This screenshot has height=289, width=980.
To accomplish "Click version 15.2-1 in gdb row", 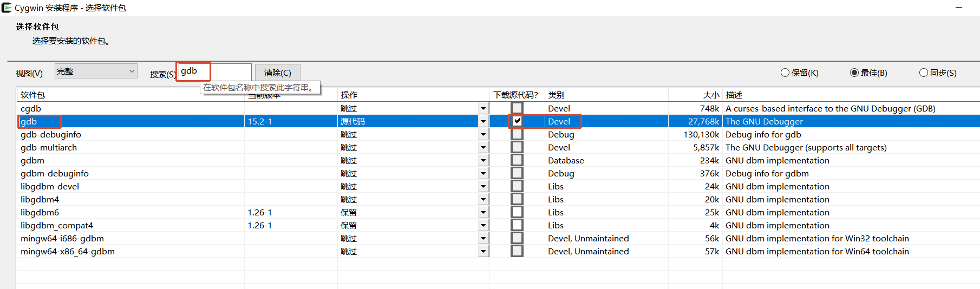I will 260,121.
